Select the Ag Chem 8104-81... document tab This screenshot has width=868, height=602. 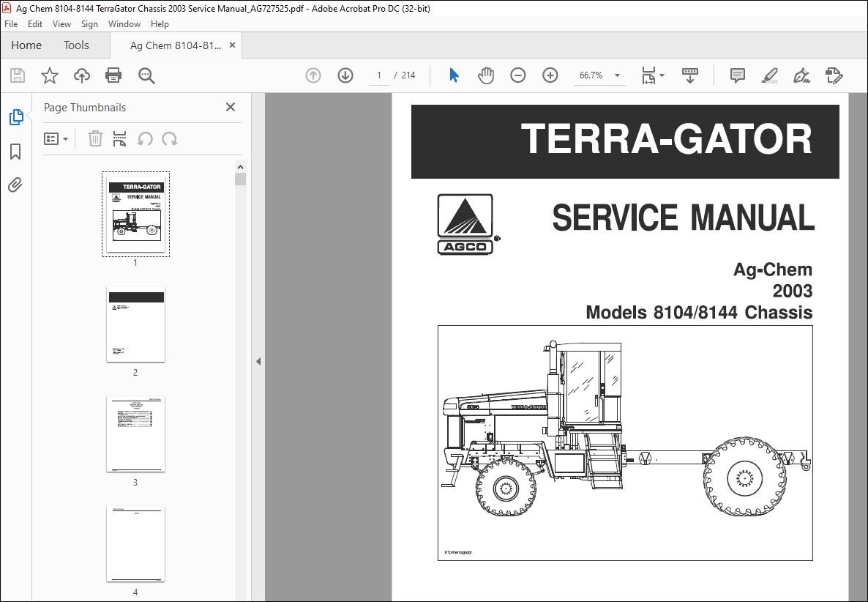click(x=176, y=45)
